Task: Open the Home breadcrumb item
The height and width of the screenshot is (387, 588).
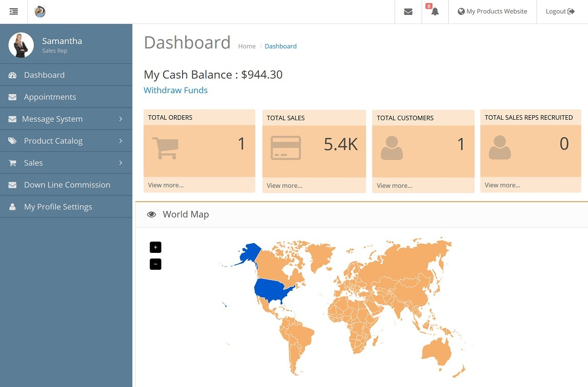Action: pyautogui.click(x=247, y=46)
